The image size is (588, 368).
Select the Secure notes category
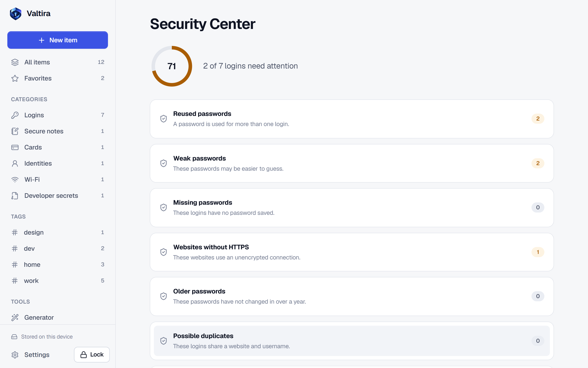(58, 131)
